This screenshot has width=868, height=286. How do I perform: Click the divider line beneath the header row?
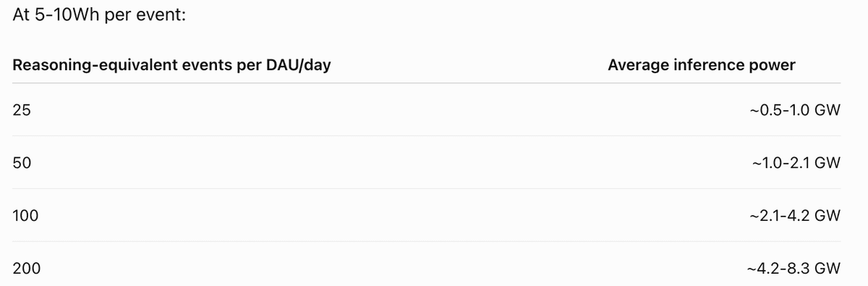coord(427,83)
